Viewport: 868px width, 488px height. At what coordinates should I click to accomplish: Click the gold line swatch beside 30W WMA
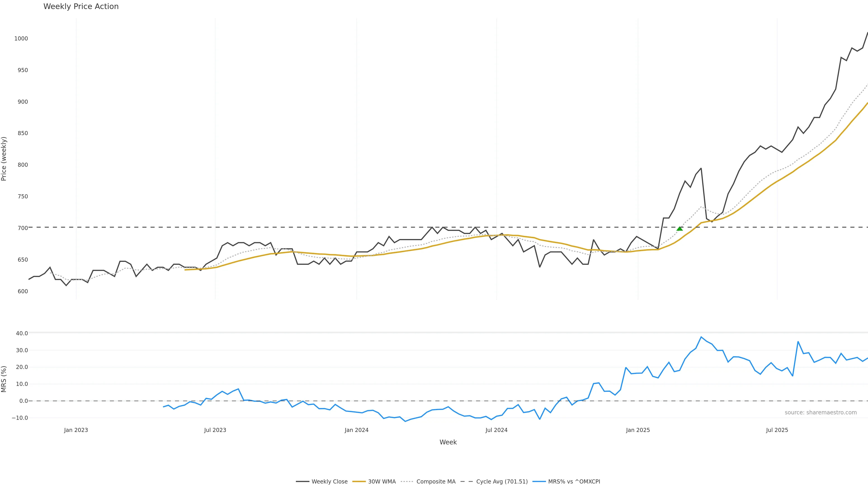(x=359, y=482)
